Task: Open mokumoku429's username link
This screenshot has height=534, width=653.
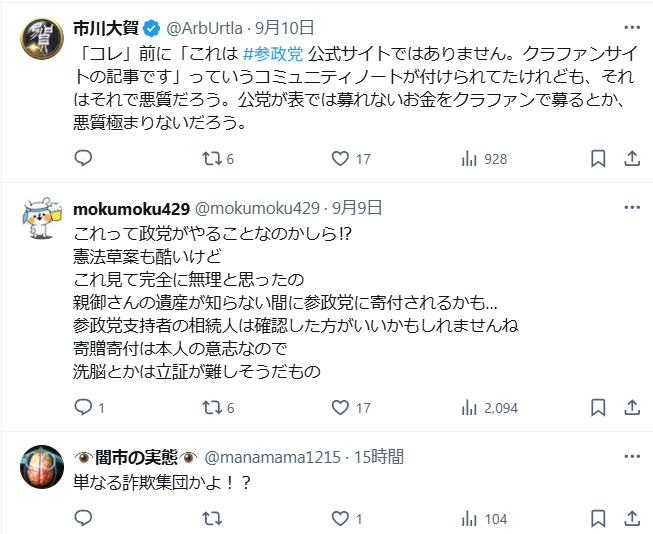Action: [x=131, y=208]
